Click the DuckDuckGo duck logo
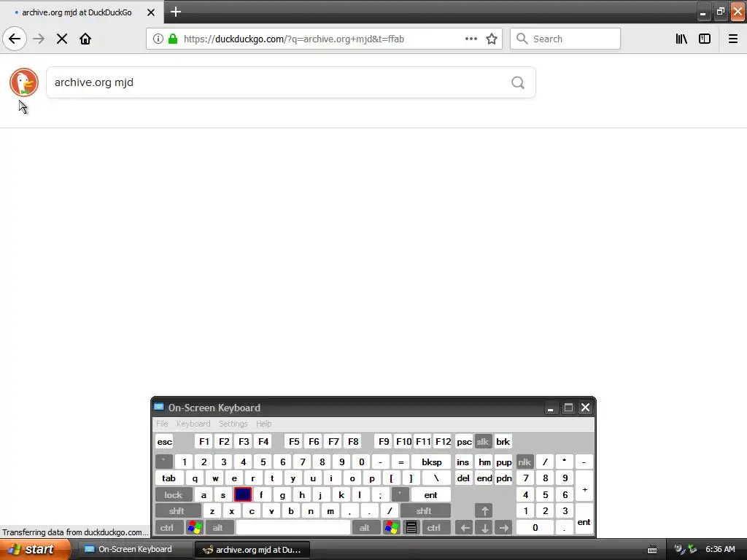Image resolution: width=747 pixels, height=560 pixels. [24, 82]
